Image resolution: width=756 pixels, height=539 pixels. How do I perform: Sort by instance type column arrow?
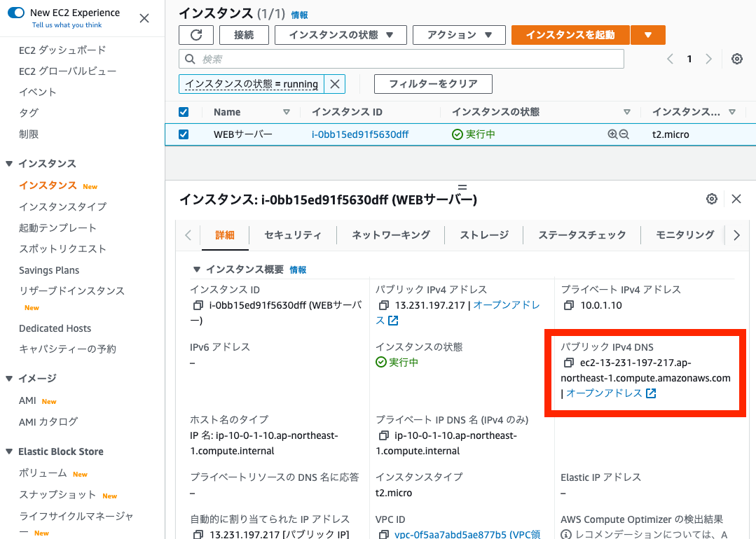[732, 112]
